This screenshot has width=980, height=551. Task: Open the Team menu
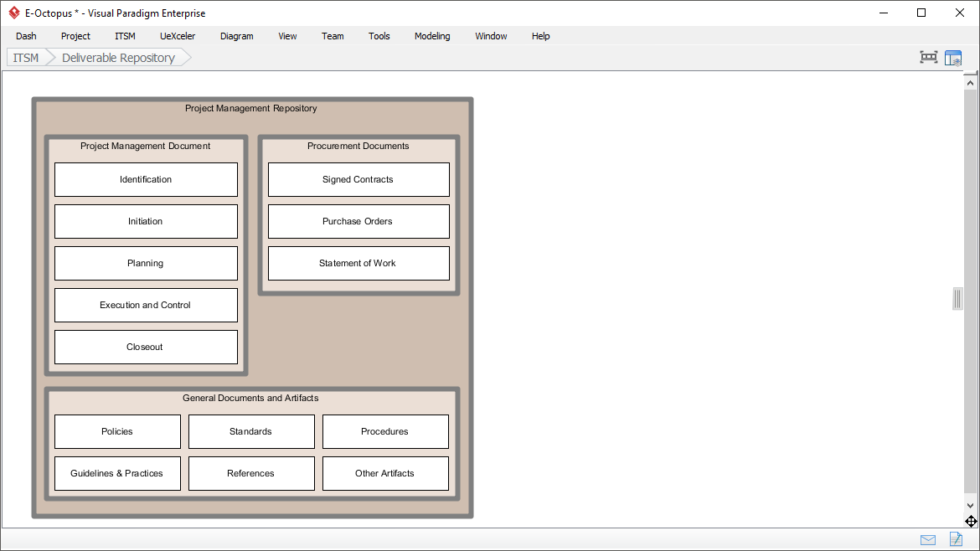coord(333,36)
